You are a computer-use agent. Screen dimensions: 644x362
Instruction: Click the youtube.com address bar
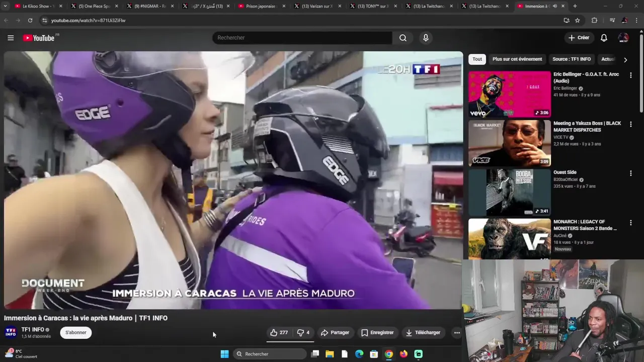pos(302,20)
